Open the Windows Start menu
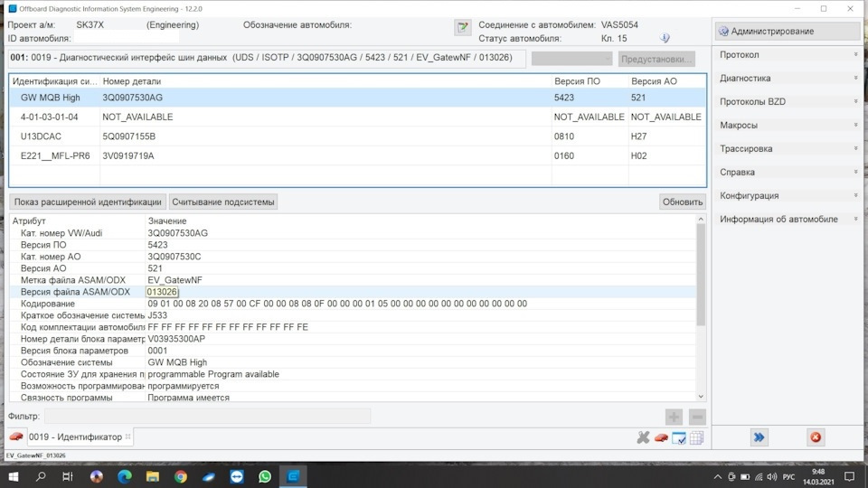The height and width of the screenshot is (488, 868). 14,476
